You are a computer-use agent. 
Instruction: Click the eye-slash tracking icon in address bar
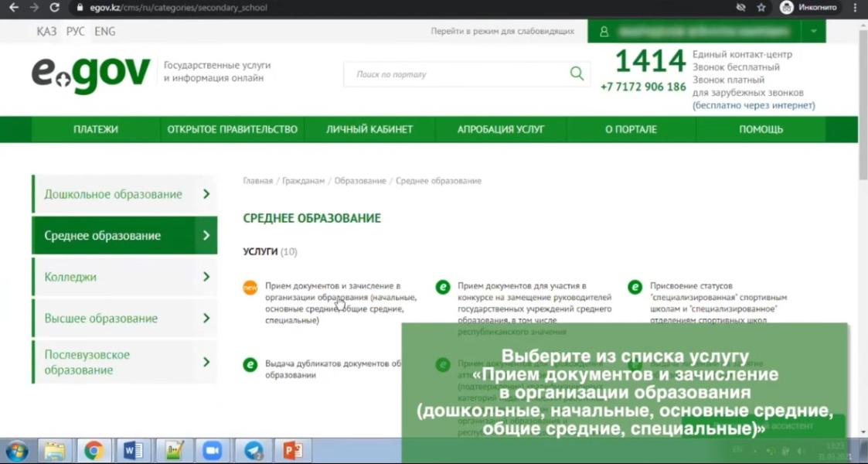tap(740, 7)
